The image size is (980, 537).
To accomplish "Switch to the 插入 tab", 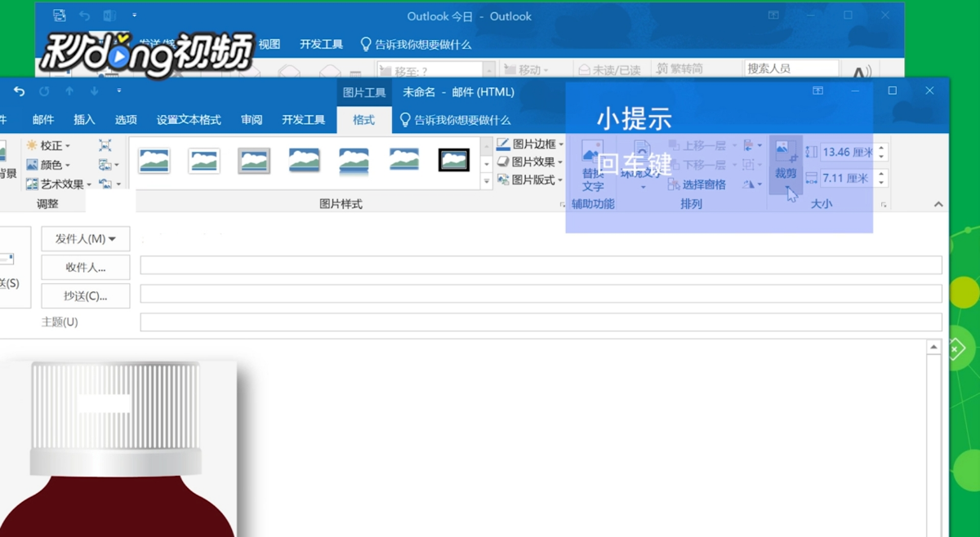I will click(x=84, y=120).
